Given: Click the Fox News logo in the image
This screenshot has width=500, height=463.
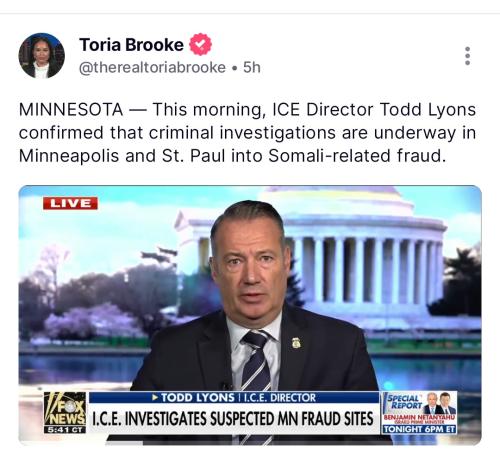Looking at the screenshot, I should [65, 409].
